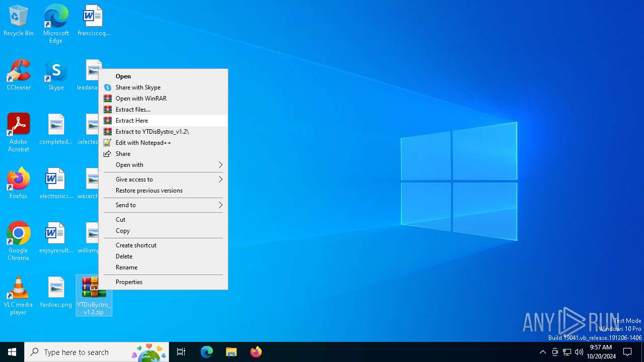
Task: Choose Copy from the context menu
Action: click(163, 231)
